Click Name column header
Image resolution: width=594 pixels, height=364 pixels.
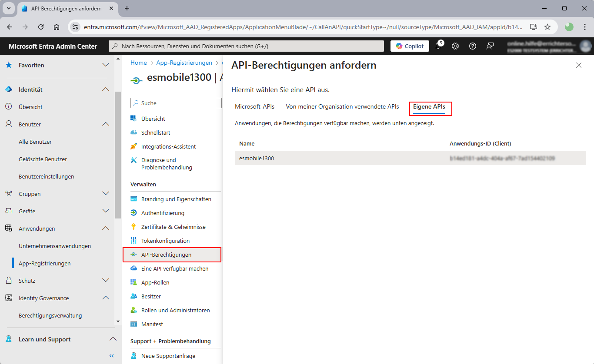pyautogui.click(x=247, y=143)
